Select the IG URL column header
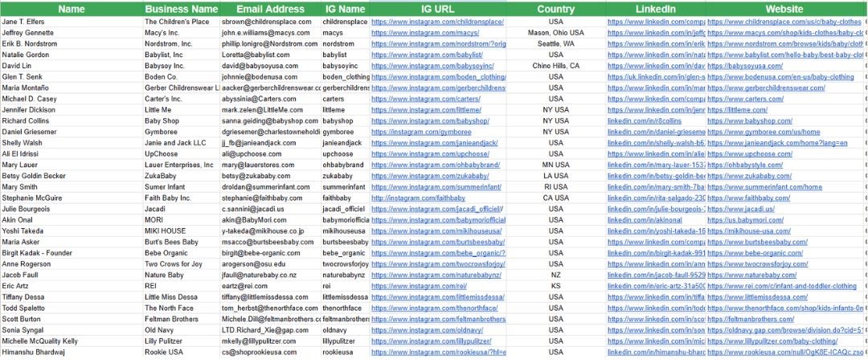 pos(438,9)
